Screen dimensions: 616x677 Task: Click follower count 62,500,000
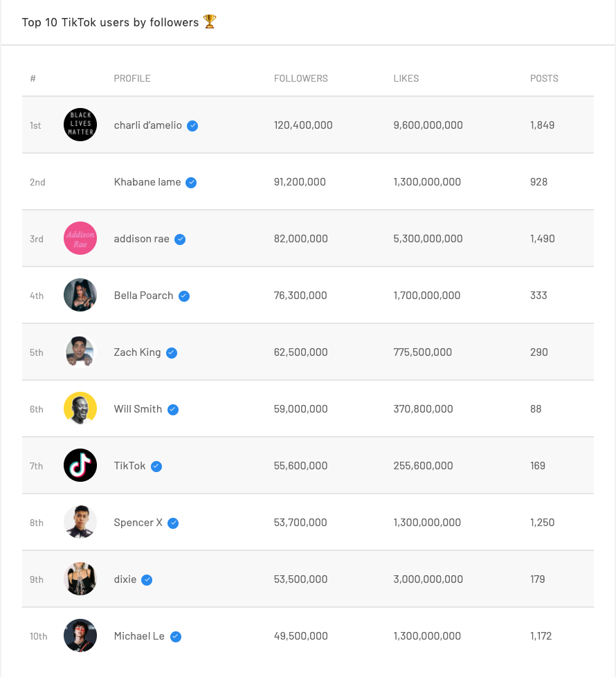click(301, 352)
